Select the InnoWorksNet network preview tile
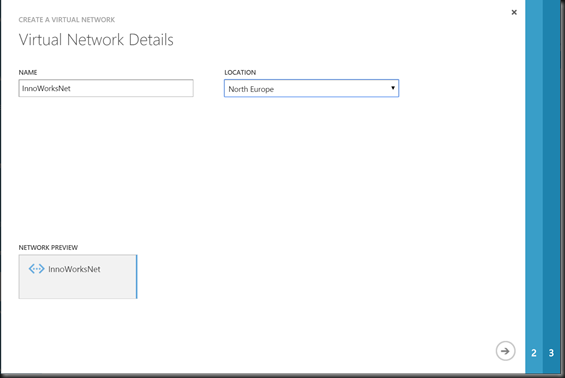565x378 pixels. point(78,277)
